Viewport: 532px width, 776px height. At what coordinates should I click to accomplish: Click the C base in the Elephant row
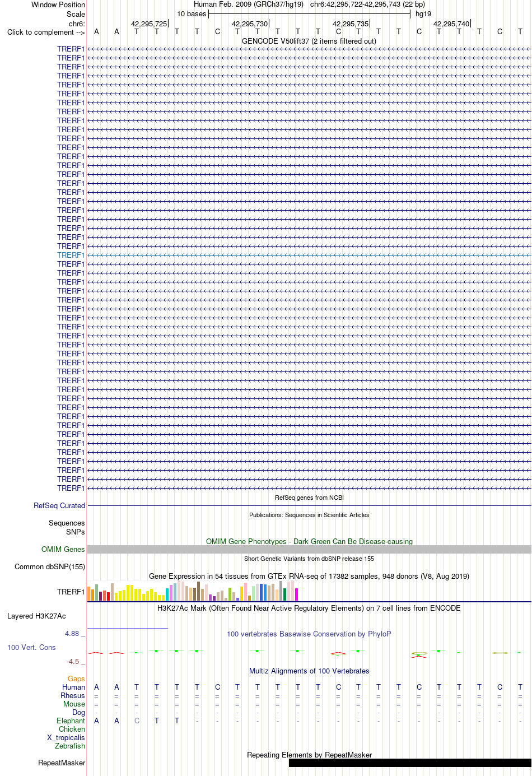(x=137, y=721)
